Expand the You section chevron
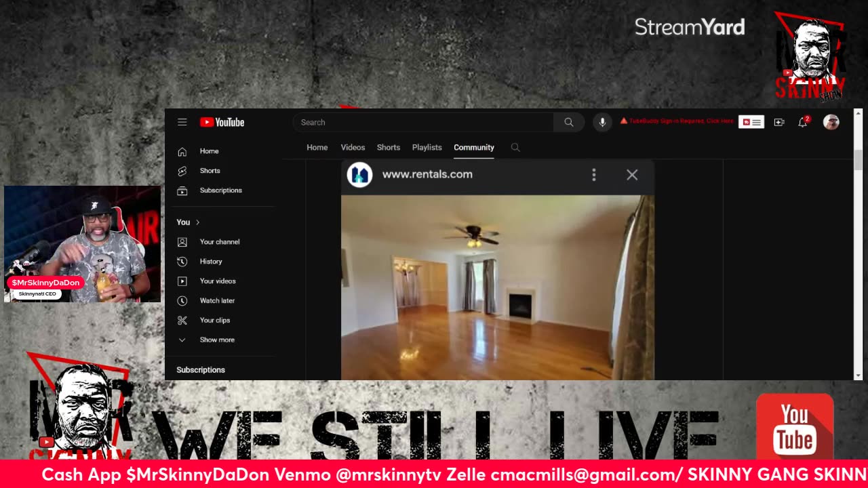 (x=197, y=222)
